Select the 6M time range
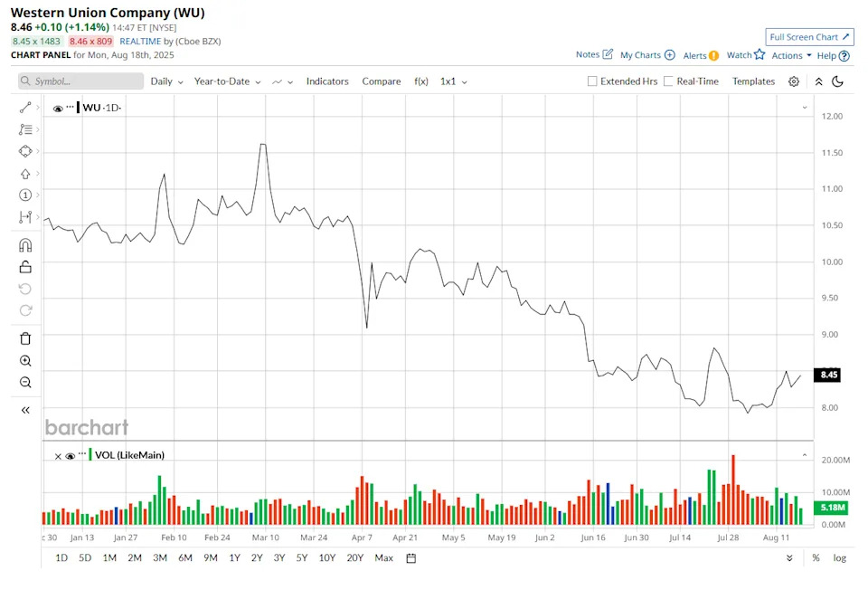Viewport: 868px width, 590px height. [x=185, y=558]
